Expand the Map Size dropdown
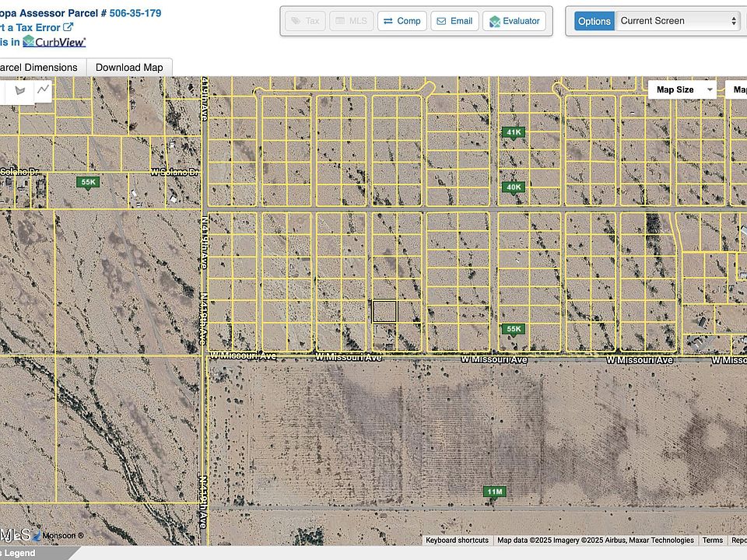Viewport: 747px width, 560px height. pyautogui.click(x=682, y=89)
